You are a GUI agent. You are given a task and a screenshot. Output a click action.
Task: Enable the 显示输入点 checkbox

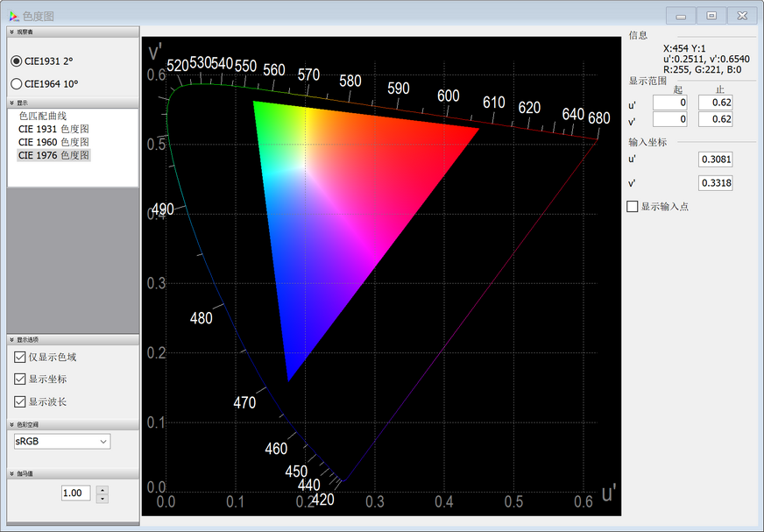(633, 206)
